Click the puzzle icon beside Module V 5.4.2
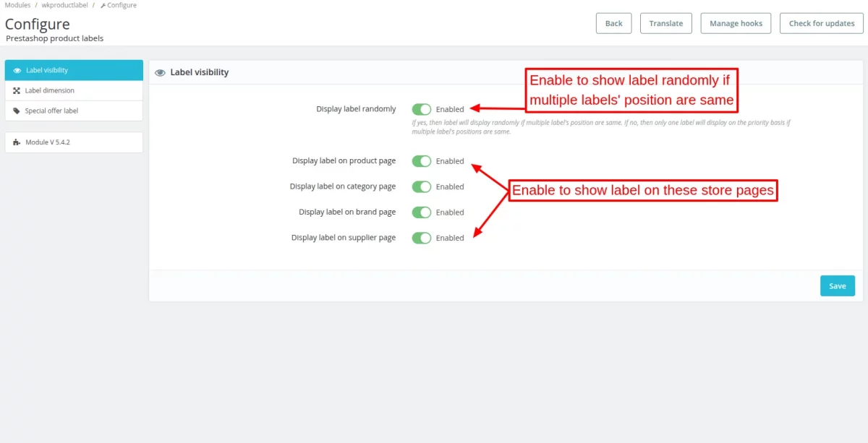The image size is (868, 443). 17,142
